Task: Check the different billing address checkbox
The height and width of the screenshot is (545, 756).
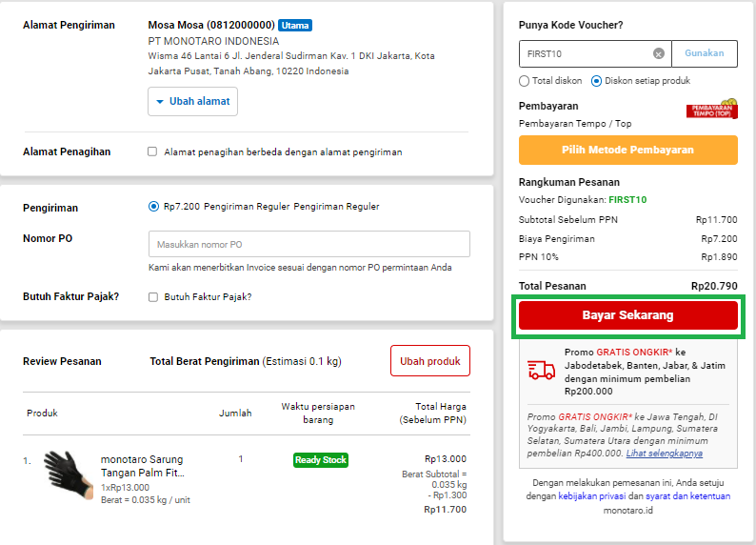Action: (152, 151)
